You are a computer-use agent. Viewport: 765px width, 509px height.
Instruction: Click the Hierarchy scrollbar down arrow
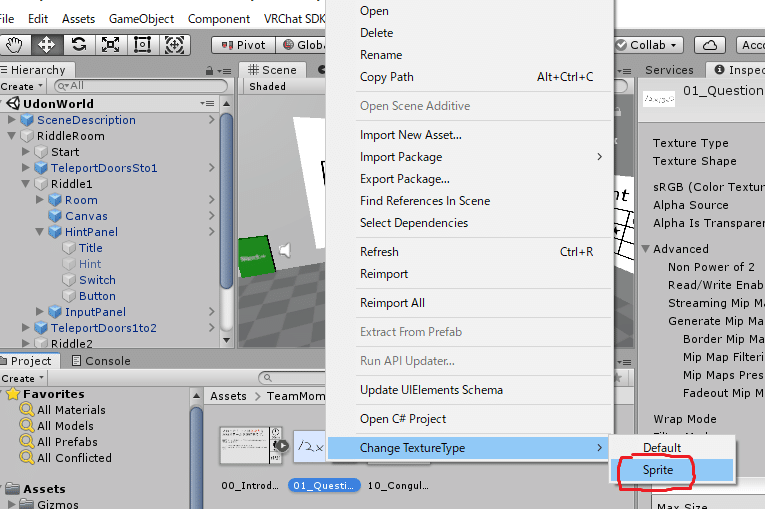[x=226, y=340]
